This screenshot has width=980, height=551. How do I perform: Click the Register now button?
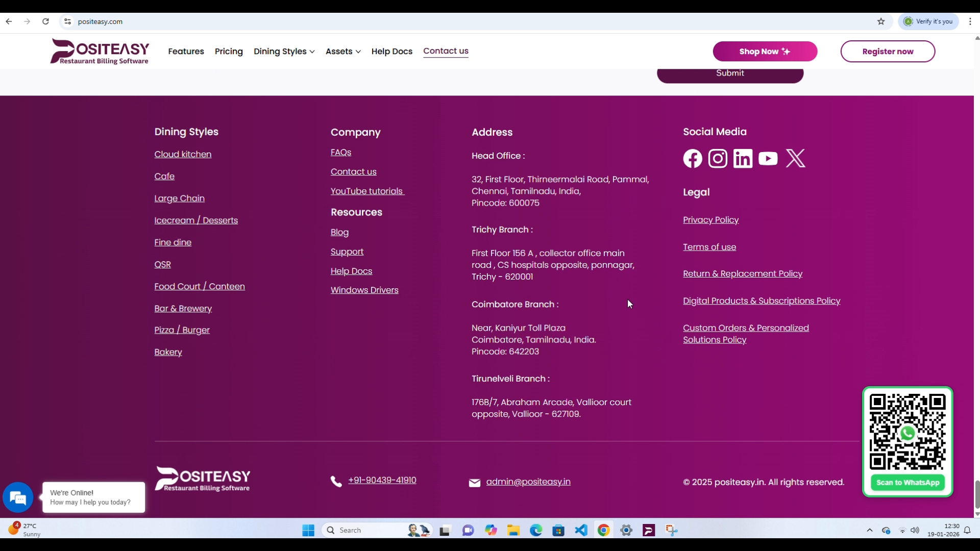coord(887,52)
